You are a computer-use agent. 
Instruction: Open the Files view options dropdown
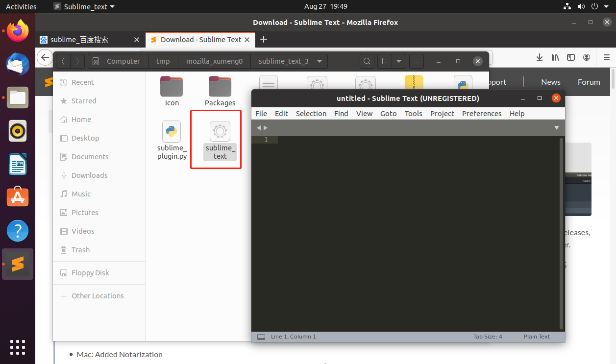[399, 61]
